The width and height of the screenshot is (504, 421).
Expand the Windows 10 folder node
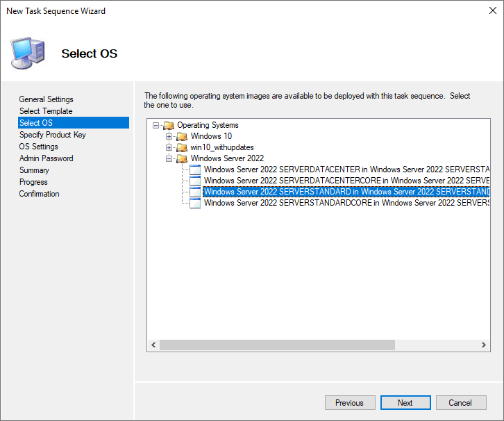click(x=169, y=136)
